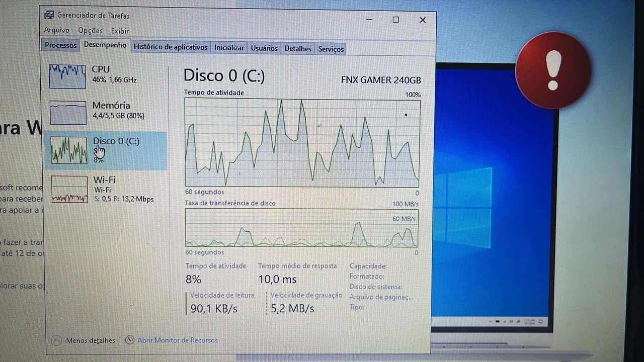Click the Formatado label

[367, 277]
